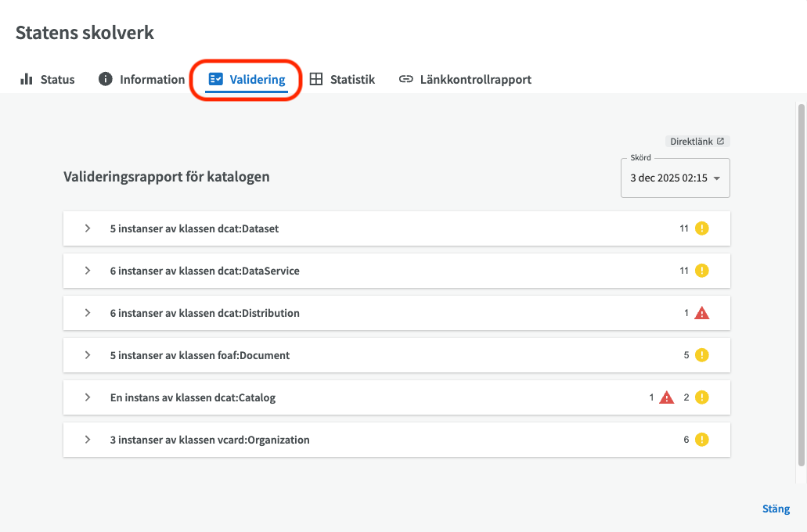Click the Direktlänk link
Image resolution: width=807 pixels, height=532 pixels.
point(697,142)
